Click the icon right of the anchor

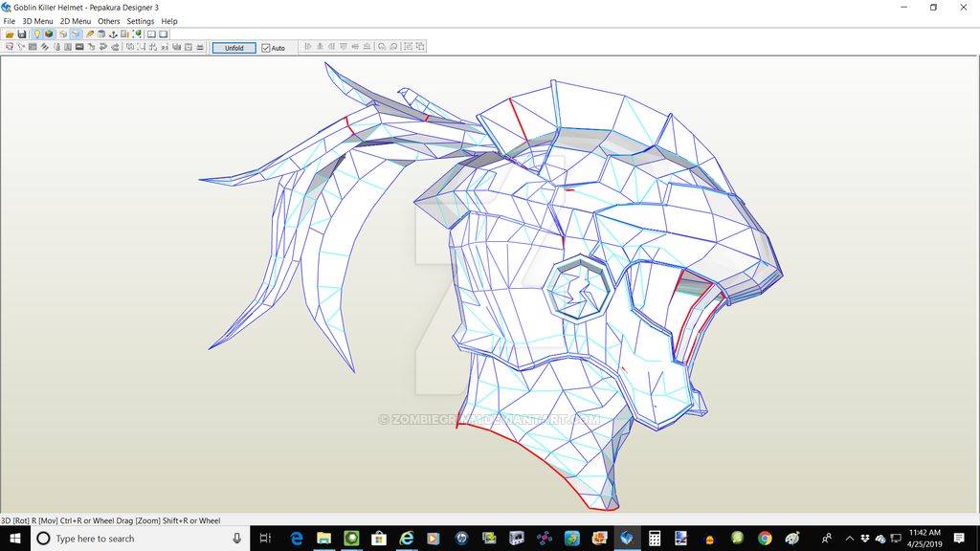pyautogui.click(x=124, y=34)
